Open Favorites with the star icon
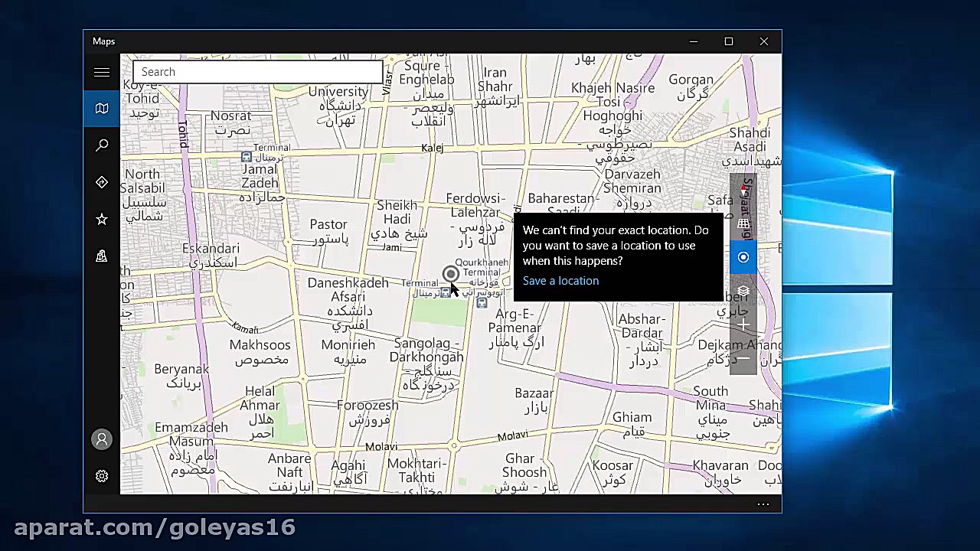Viewport: 980px width, 551px height. [x=102, y=220]
